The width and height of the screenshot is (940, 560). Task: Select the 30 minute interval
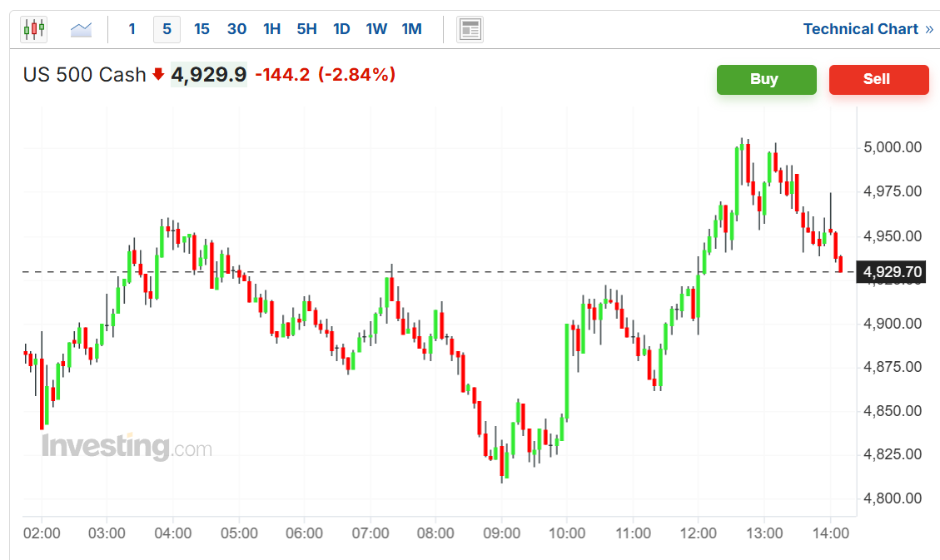click(236, 29)
